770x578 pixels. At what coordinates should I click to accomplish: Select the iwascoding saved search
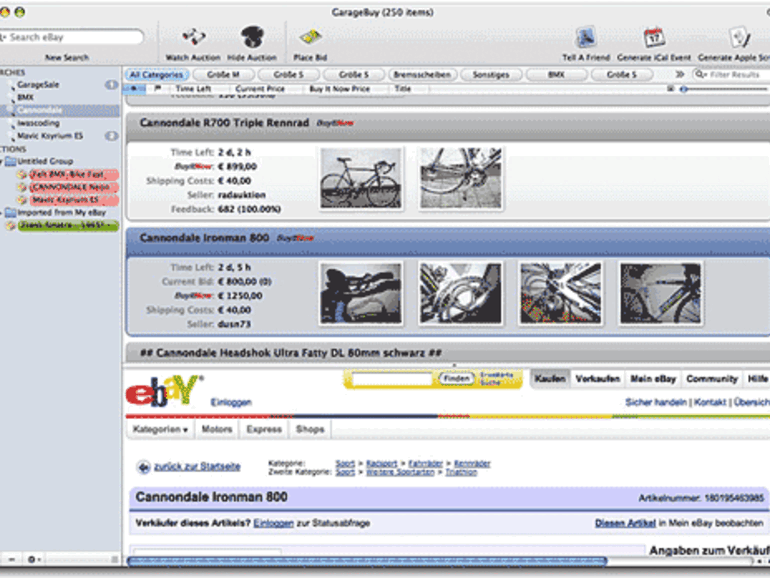(x=38, y=123)
